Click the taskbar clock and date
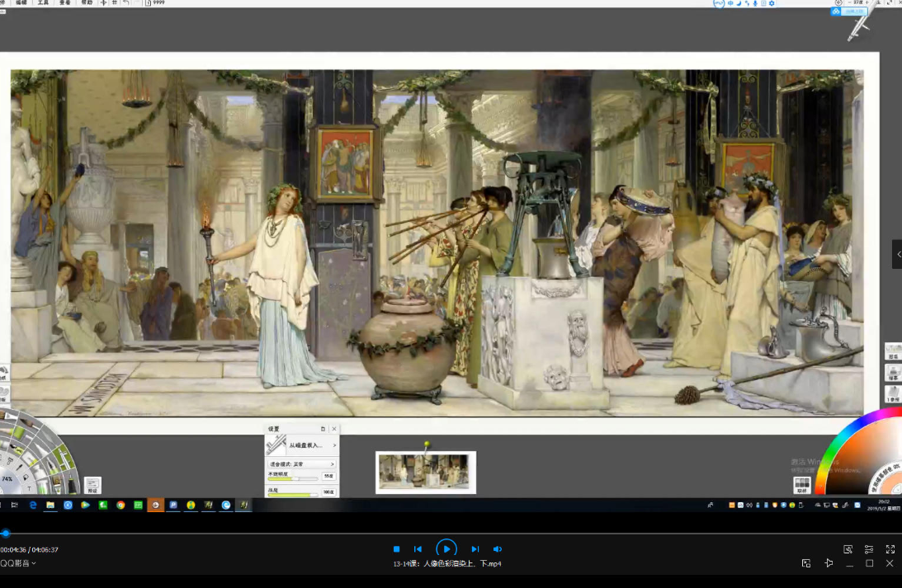This screenshot has height=588, width=902. point(884,505)
